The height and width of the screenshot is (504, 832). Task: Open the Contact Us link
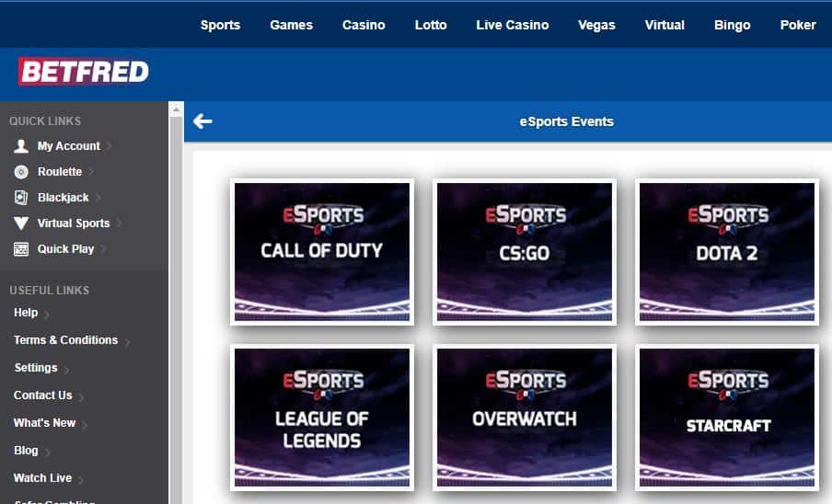pos(42,395)
